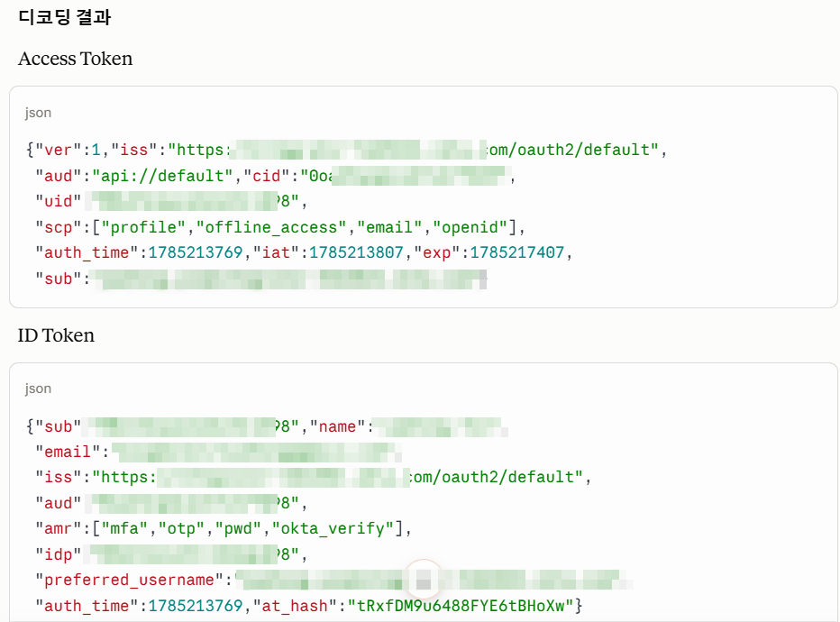Click the json label in Access Token block
This screenshot has height=622, width=840.
pyautogui.click(x=38, y=113)
